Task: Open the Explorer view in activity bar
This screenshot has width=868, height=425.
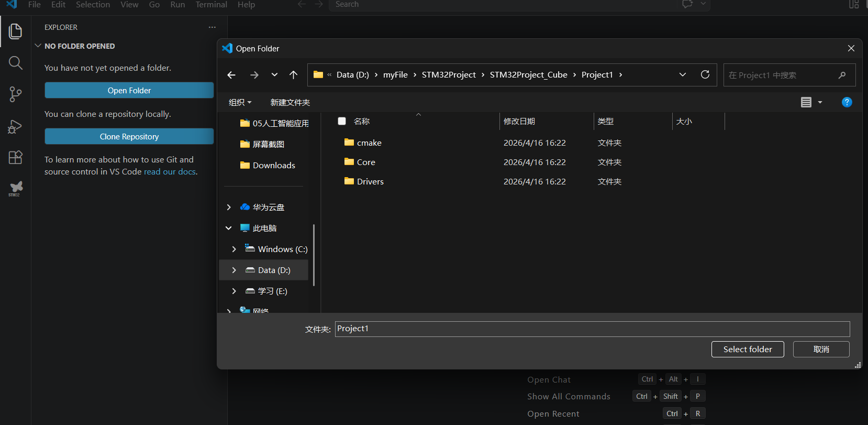Action: coord(15,31)
